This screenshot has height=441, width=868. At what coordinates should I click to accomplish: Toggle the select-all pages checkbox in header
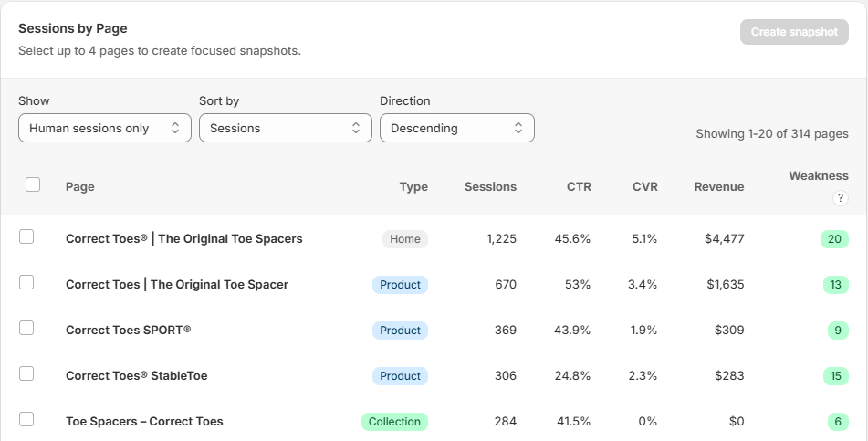(x=33, y=184)
